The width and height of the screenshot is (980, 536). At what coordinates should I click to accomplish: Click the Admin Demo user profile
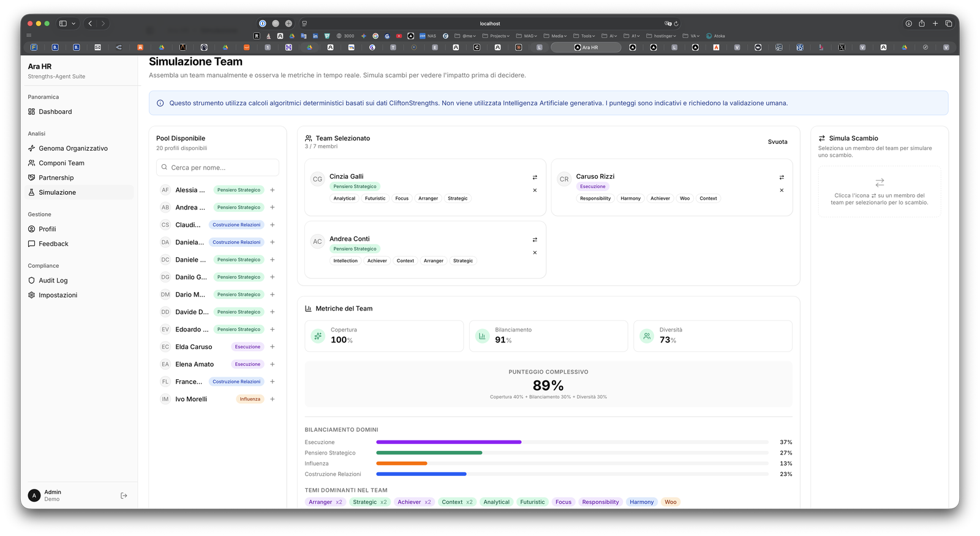45,496
